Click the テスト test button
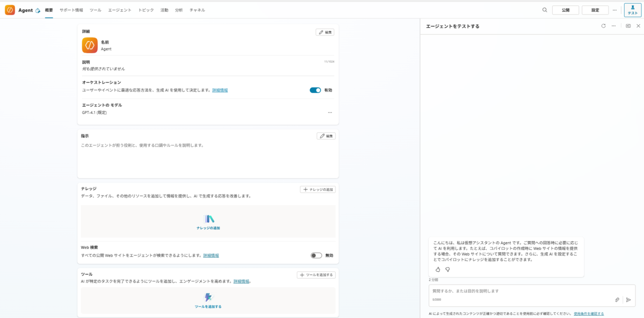 [633, 10]
